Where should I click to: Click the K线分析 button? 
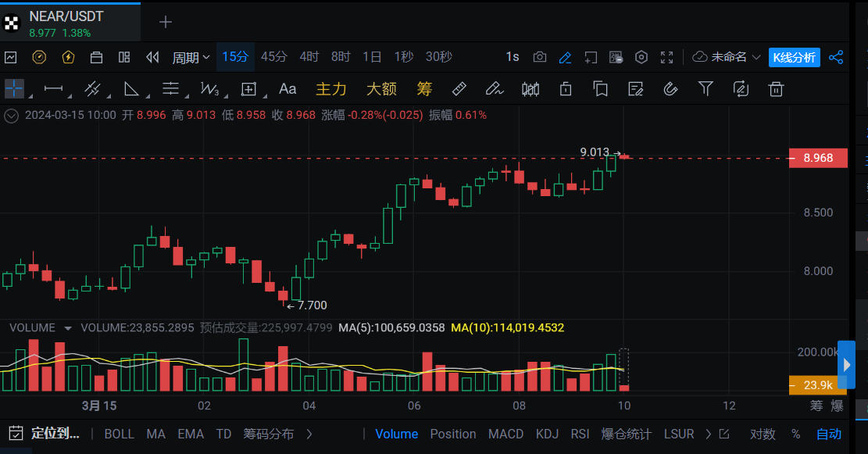click(794, 57)
